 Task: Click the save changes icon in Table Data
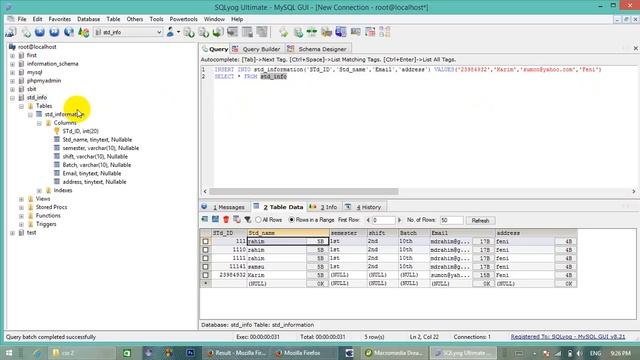(x=215, y=220)
